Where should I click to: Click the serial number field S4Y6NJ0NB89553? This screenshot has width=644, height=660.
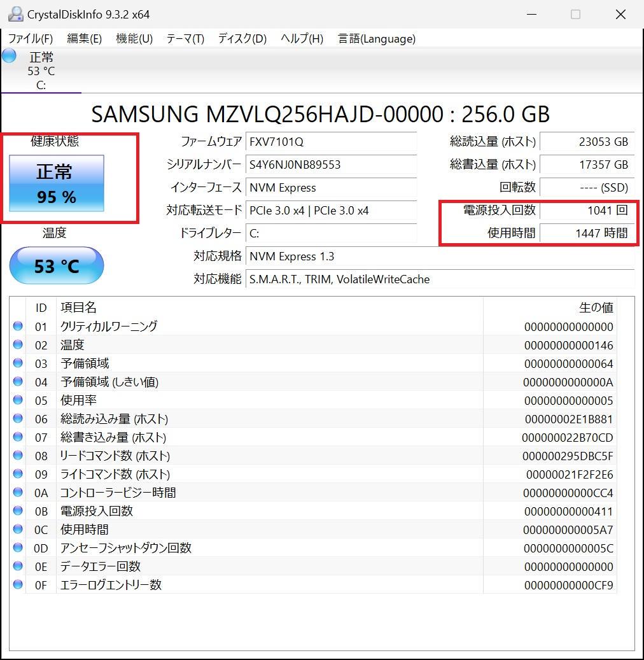coord(331,165)
